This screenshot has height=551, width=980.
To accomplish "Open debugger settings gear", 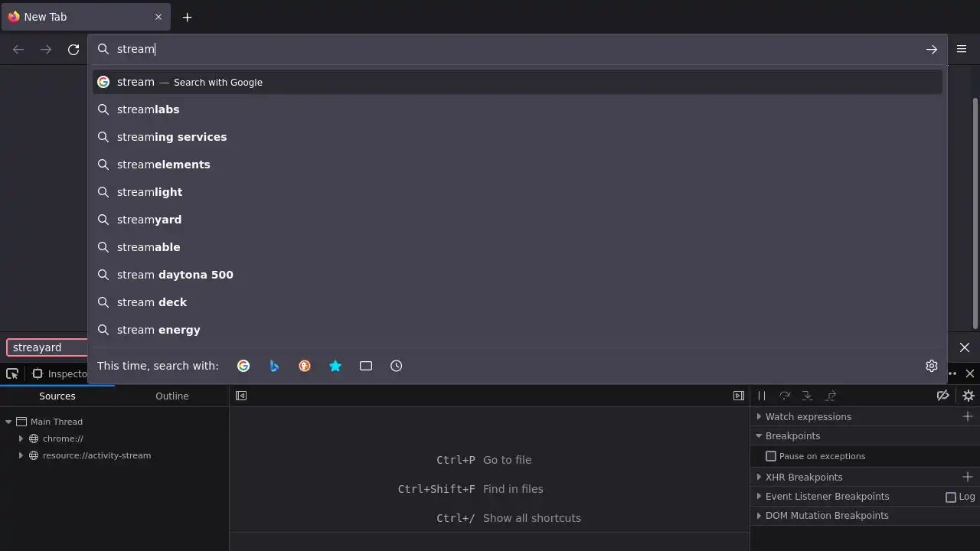I will (x=969, y=396).
